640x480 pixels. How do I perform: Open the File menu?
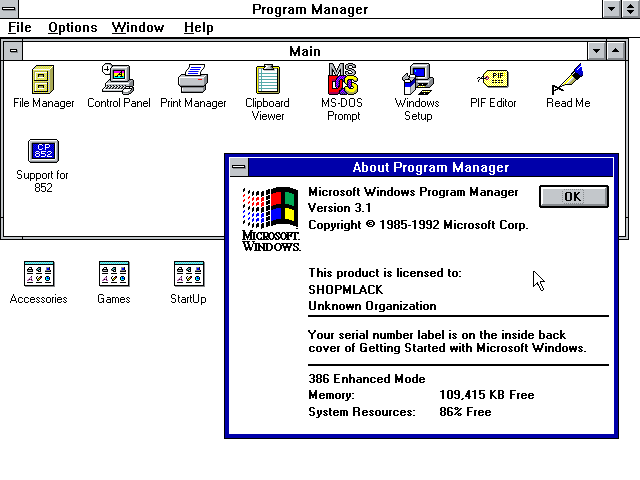coord(20,27)
